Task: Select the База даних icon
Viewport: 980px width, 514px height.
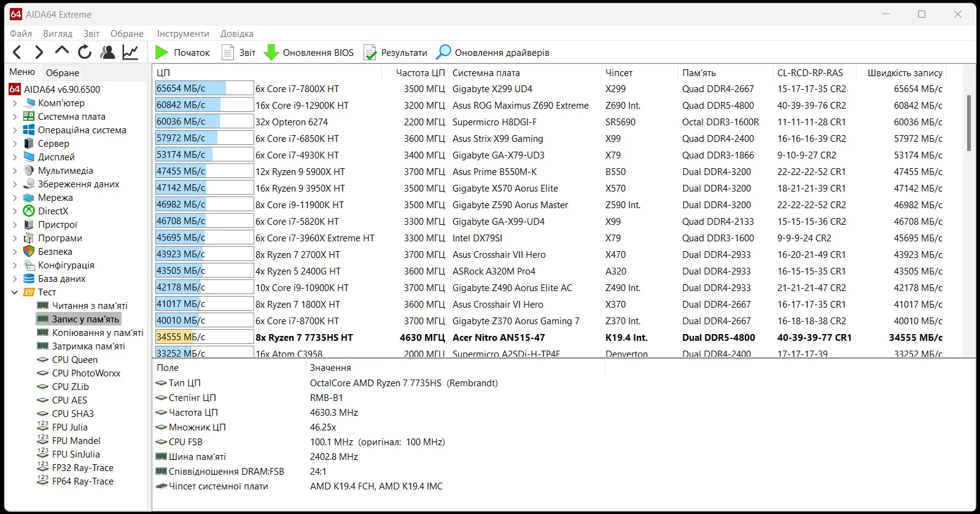Action: 29,279
